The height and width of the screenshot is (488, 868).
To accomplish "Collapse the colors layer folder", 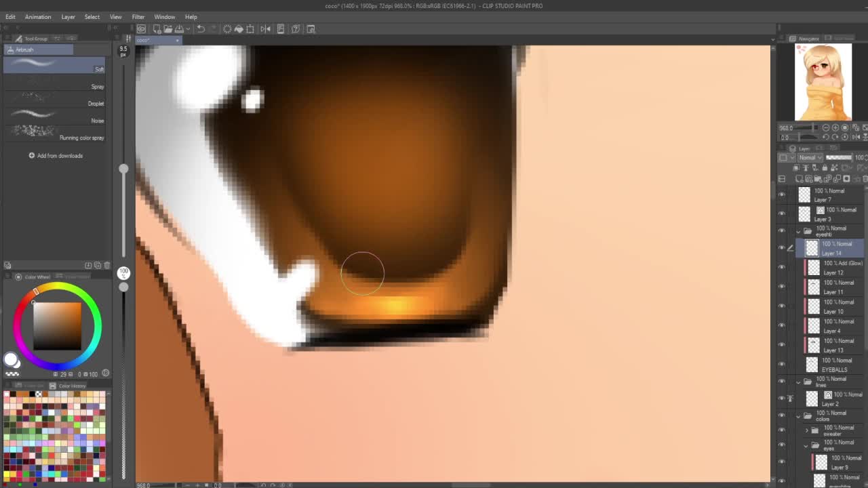I will (798, 415).
